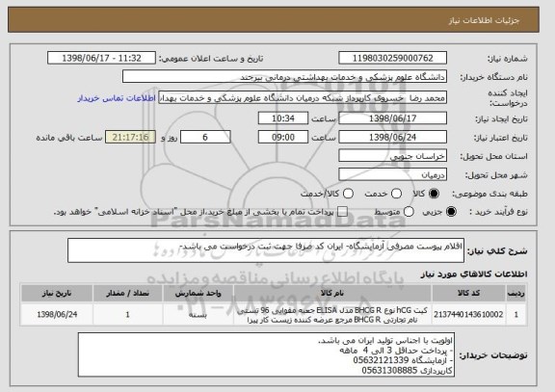Click the 09:00 validity time field
The height and width of the screenshot is (392, 555).
283,137
